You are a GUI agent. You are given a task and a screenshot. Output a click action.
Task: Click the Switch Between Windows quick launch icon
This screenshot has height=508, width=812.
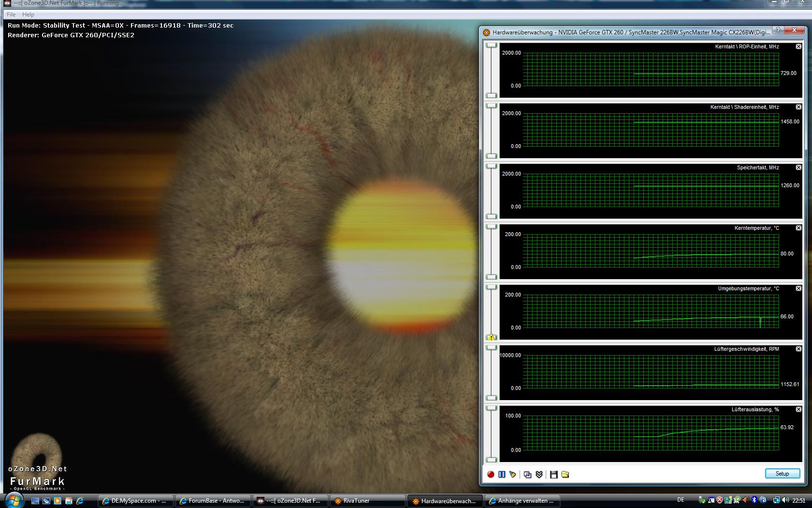tap(46, 501)
